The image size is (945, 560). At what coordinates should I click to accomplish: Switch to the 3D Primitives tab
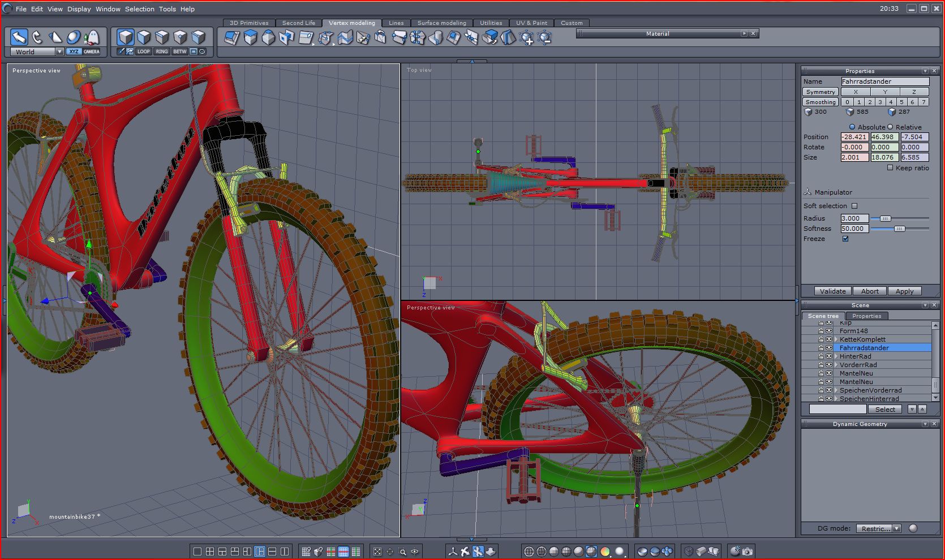click(249, 23)
